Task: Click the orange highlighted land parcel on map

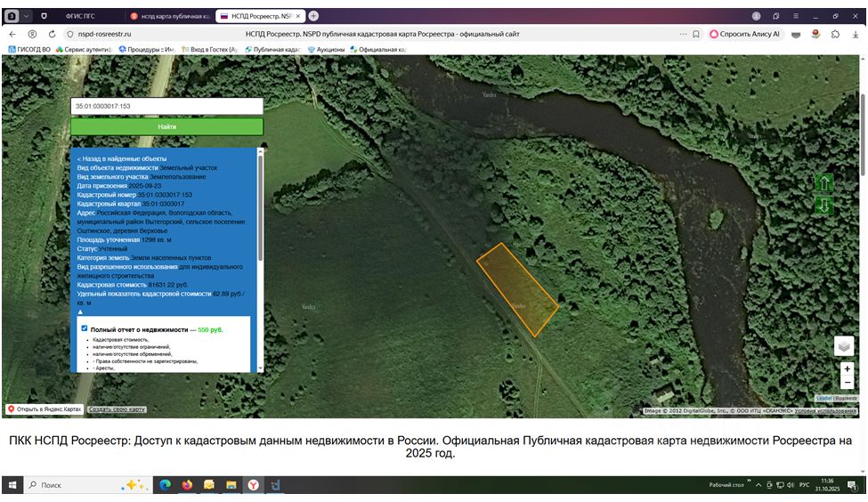Action: pos(517,289)
